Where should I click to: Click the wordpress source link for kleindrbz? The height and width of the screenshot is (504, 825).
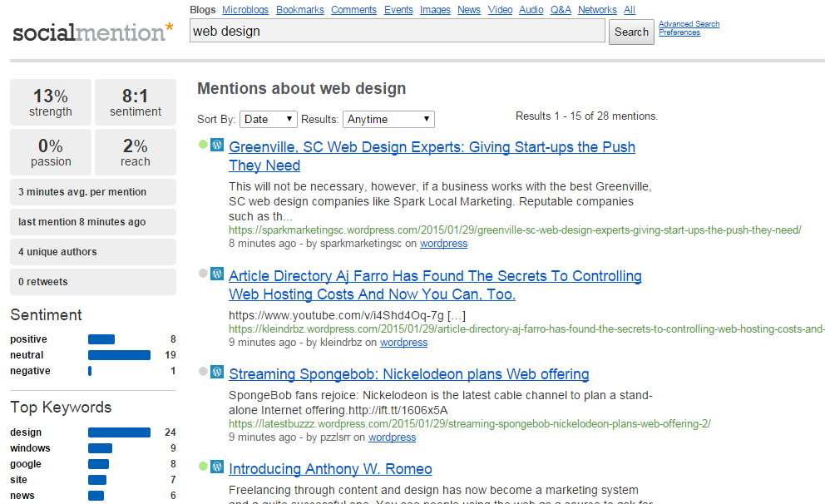coord(403,343)
